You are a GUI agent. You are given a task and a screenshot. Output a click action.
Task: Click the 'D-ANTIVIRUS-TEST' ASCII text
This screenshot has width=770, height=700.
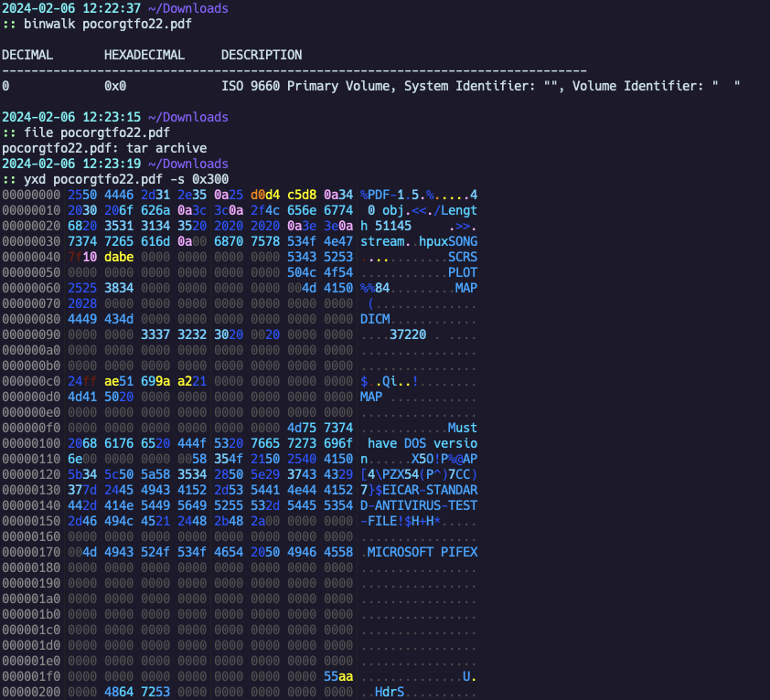[419, 505]
